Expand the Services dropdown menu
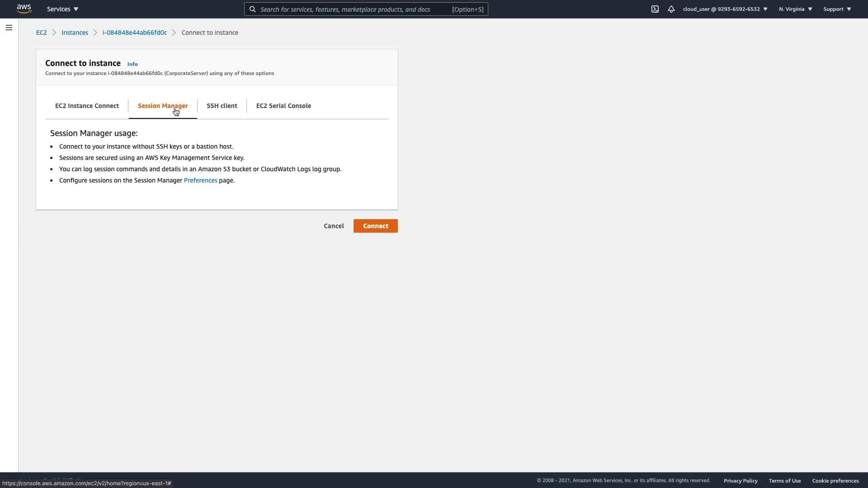Image resolution: width=868 pixels, height=488 pixels. click(x=62, y=9)
